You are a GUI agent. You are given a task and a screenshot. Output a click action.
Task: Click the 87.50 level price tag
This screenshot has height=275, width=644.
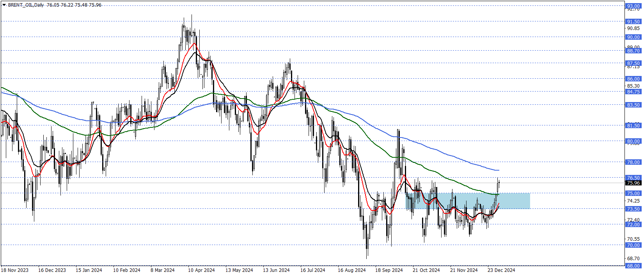pyautogui.click(x=633, y=63)
